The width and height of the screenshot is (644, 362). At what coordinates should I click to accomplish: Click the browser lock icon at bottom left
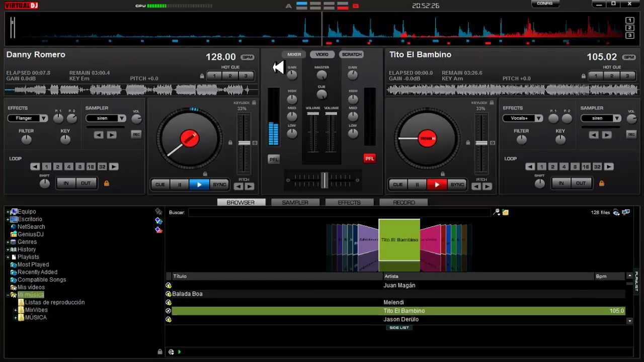coord(160,352)
